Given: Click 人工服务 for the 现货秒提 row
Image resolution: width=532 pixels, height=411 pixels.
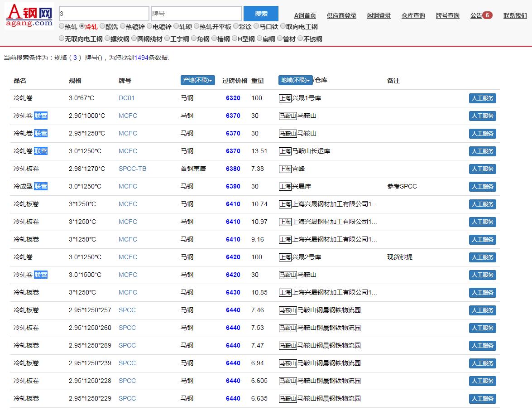Looking at the screenshot, I should [x=483, y=257].
